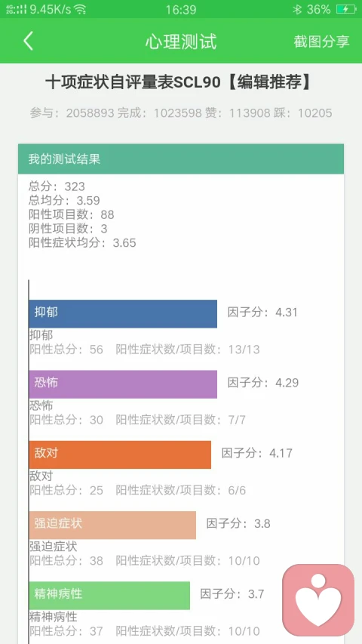Open the pink heart floating app icon
Image resolution: width=362 pixels, height=644 pixels.
point(318,599)
